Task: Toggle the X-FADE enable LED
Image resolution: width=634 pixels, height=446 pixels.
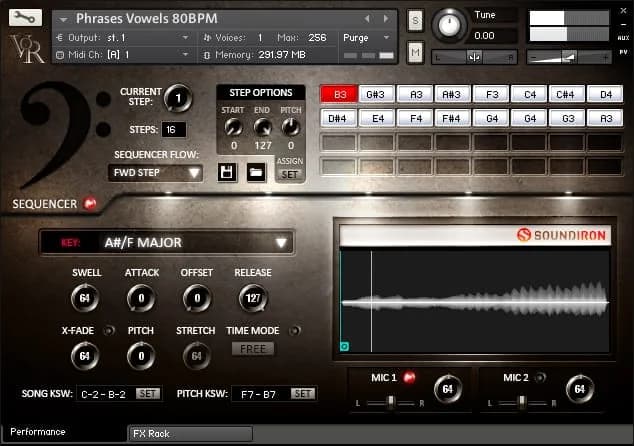Action: [108, 331]
